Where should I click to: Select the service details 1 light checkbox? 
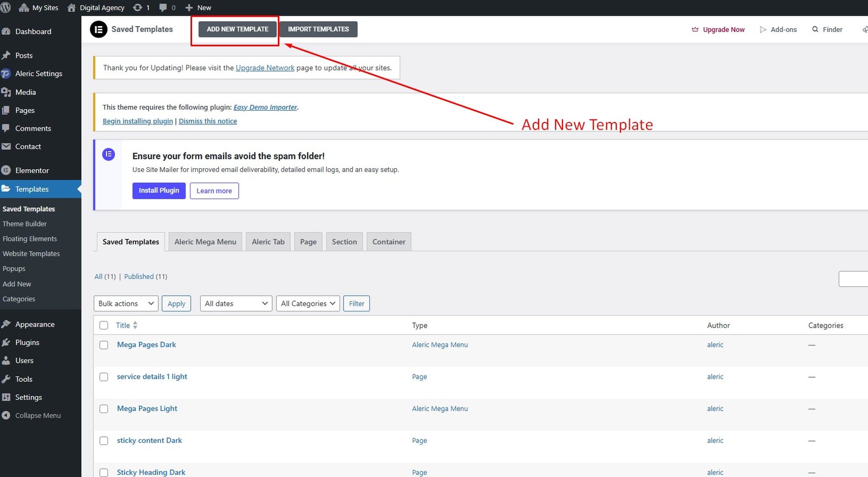point(104,377)
